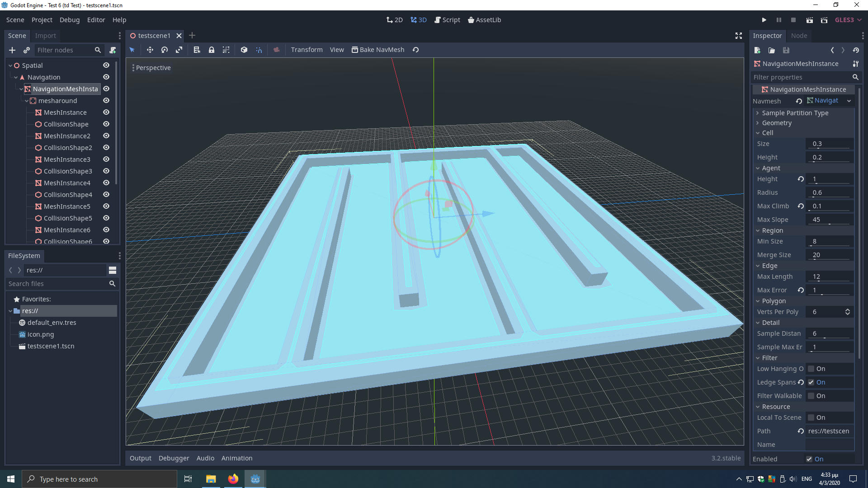The height and width of the screenshot is (488, 868).
Task: Switch to the Script workspace
Action: click(x=447, y=20)
